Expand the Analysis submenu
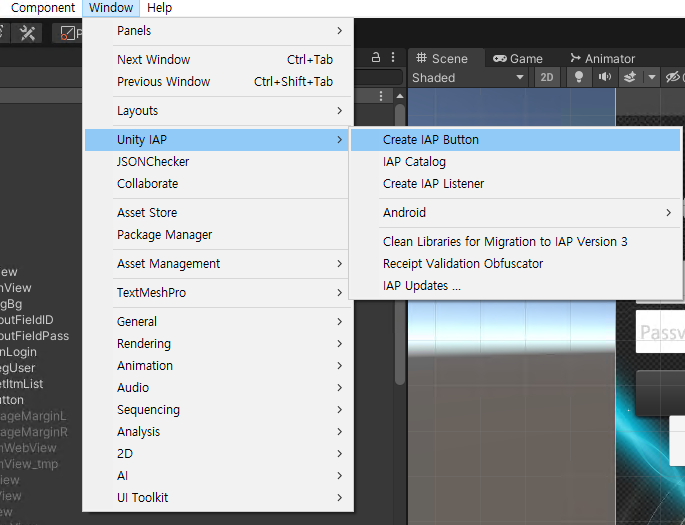 (x=218, y=432)
